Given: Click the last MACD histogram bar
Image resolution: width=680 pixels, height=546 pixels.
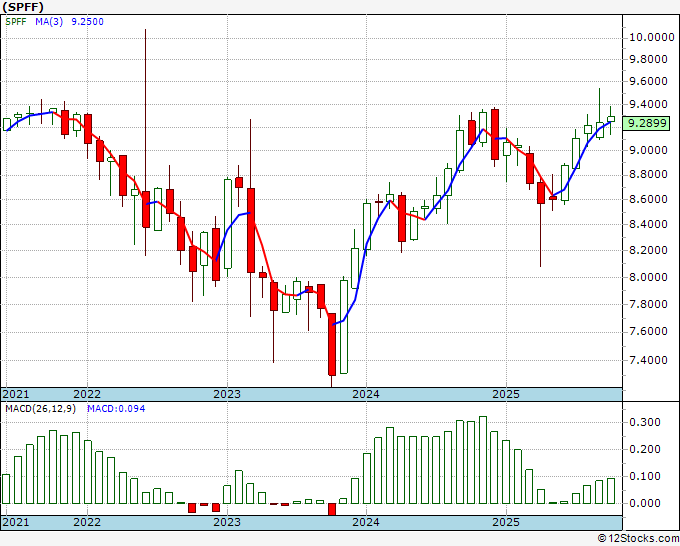Looking at the screenshot, I should coord(611,490).
